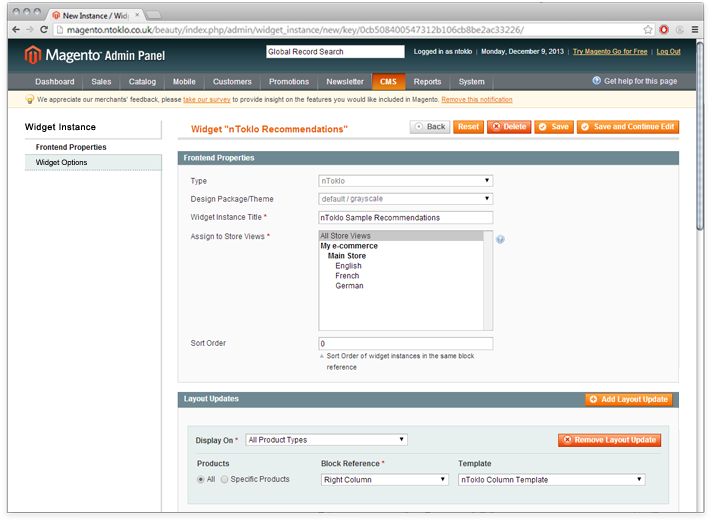Viewport: 710px width, 528px height.
Task: Click the store views list scrollbar
Action: (x=488, y=280)
